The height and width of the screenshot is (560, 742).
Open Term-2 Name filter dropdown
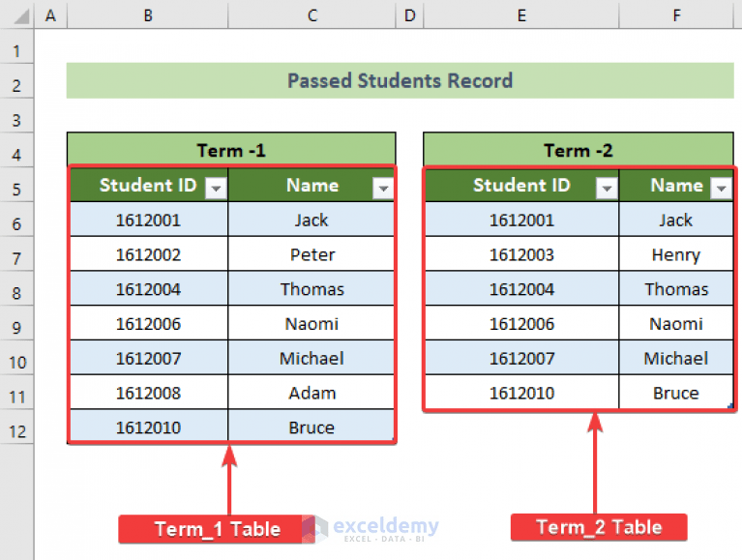click(x=721, y=189)
